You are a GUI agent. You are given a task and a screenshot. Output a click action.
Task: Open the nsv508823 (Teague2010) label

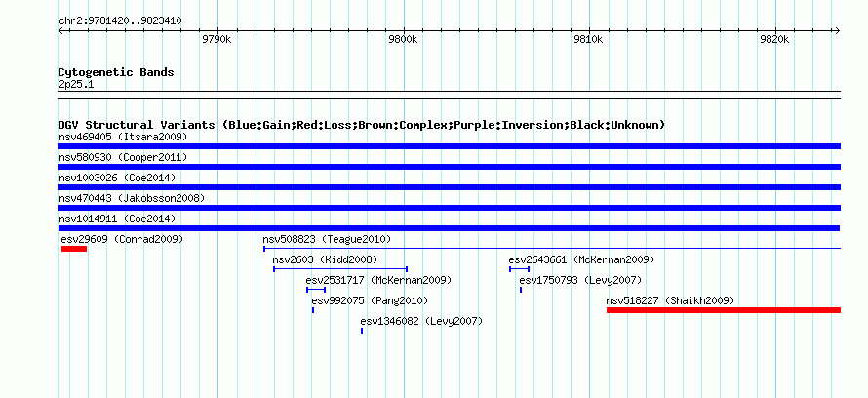click(x=327, y=240)
